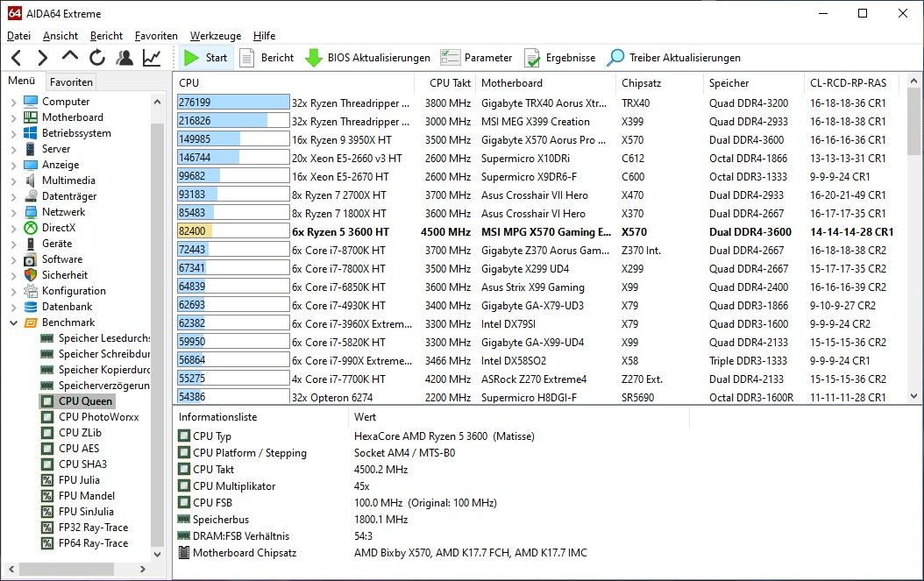The height and width of the screenshot is (581, 924).
Task: Click results list vertical scrollbar down arrow
Action: tap(914, 397)
